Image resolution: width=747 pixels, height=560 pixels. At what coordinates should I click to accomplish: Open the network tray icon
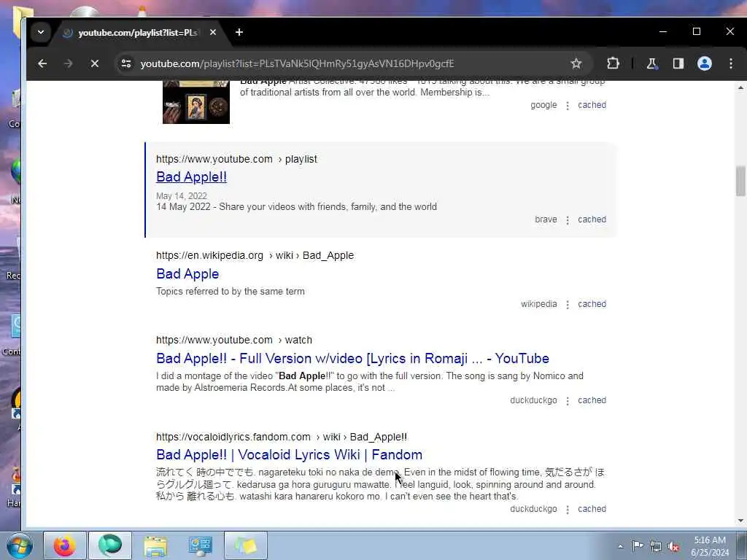click(x=656, y=546)
